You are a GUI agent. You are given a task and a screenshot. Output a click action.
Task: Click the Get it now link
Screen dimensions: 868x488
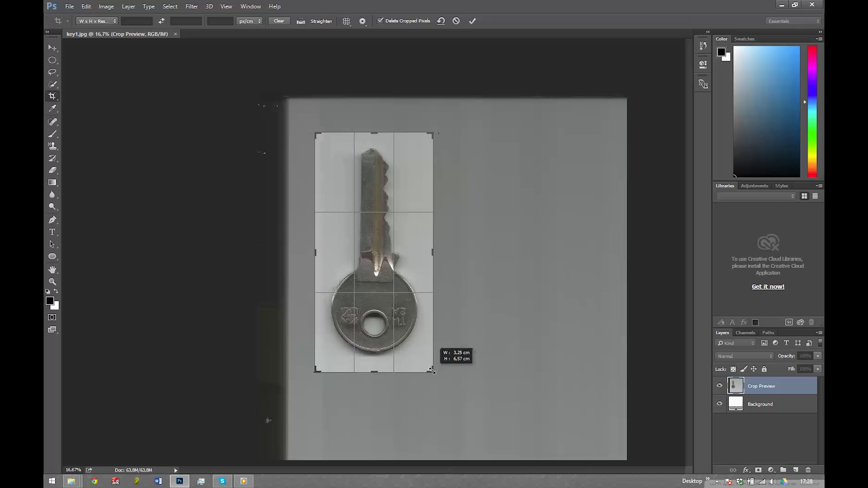[768, 286]
